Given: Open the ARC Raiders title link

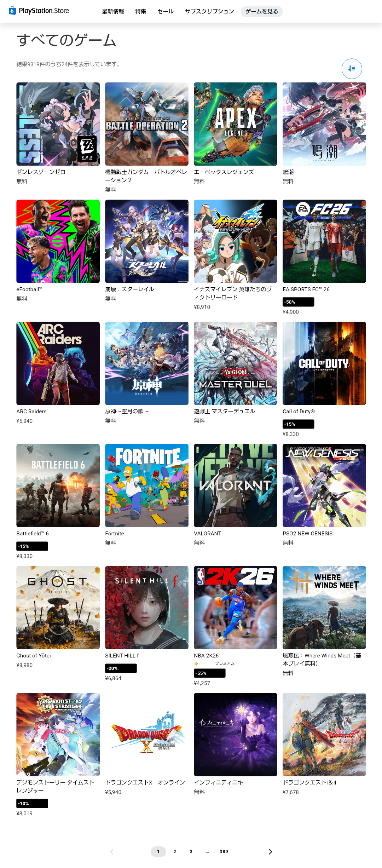Looking at the screenshot, I should point(31,412).
